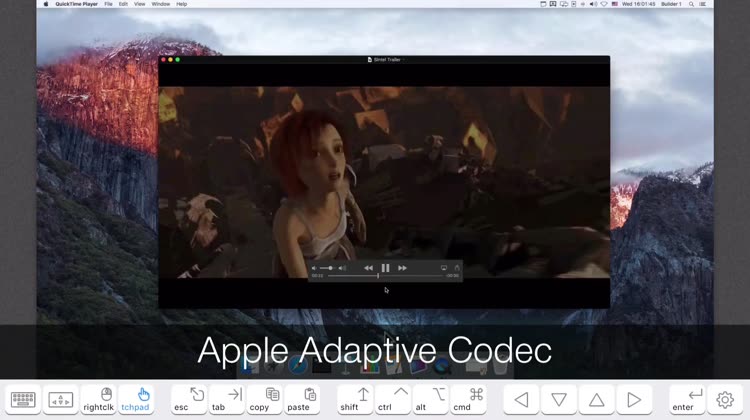
Task: Toggle the remaining time display
Action: [452, 276]
